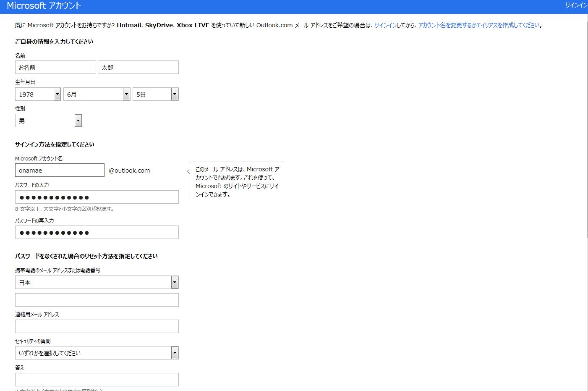
Task: Expand the 性別 dropdown showing 男
Action: click(x=49, y=121)
